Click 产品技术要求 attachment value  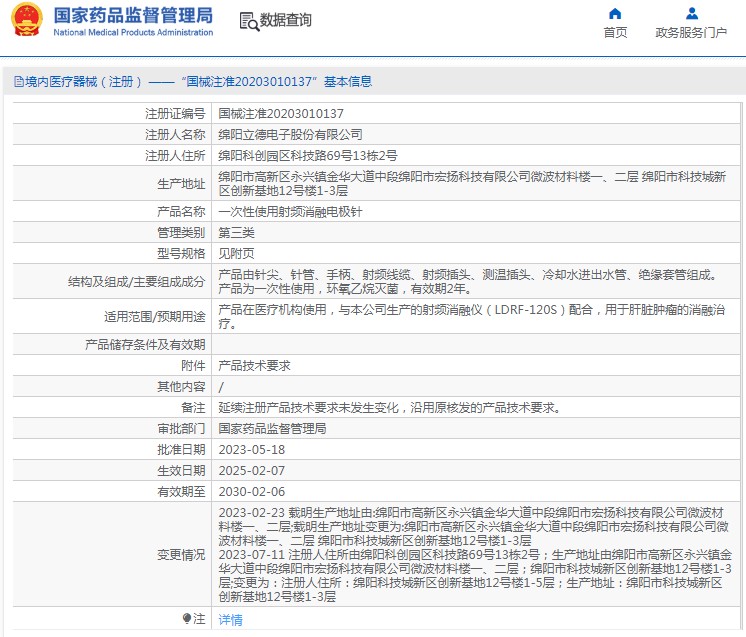255,365
